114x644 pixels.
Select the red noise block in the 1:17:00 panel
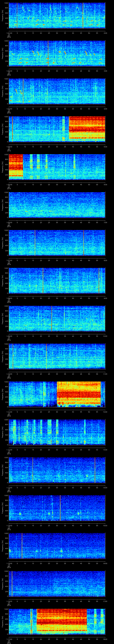(62, 620)
